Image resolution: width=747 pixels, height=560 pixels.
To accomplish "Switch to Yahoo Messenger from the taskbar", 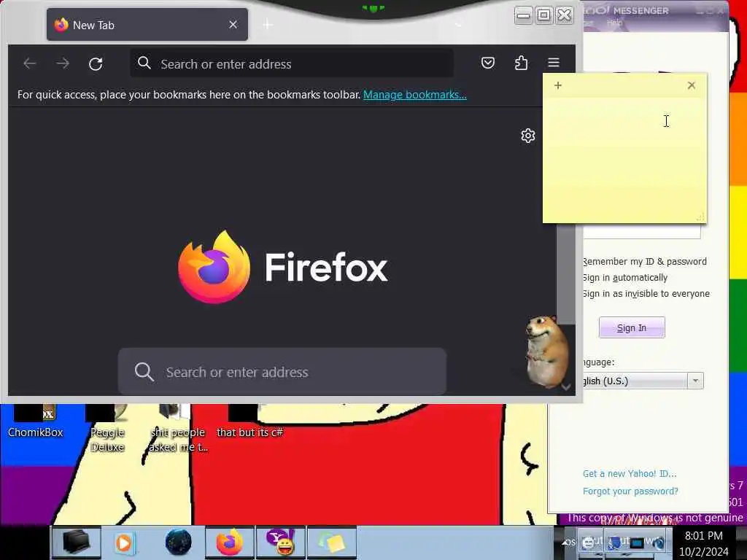I will pyautogui.click(x=281, y=542).
